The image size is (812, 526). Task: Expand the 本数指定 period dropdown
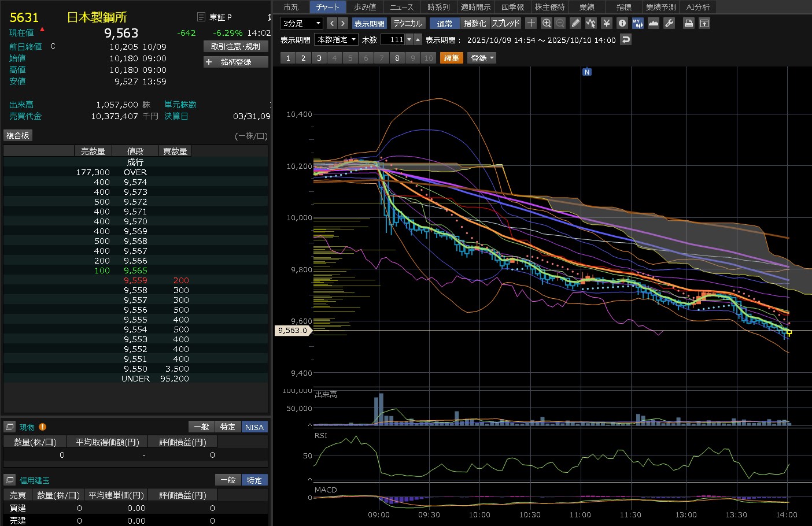[336, 39]
